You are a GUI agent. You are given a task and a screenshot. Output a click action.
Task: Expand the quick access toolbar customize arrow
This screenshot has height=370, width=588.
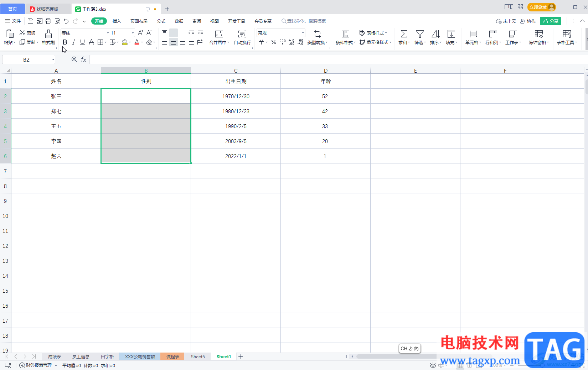[x=84, y=21]
